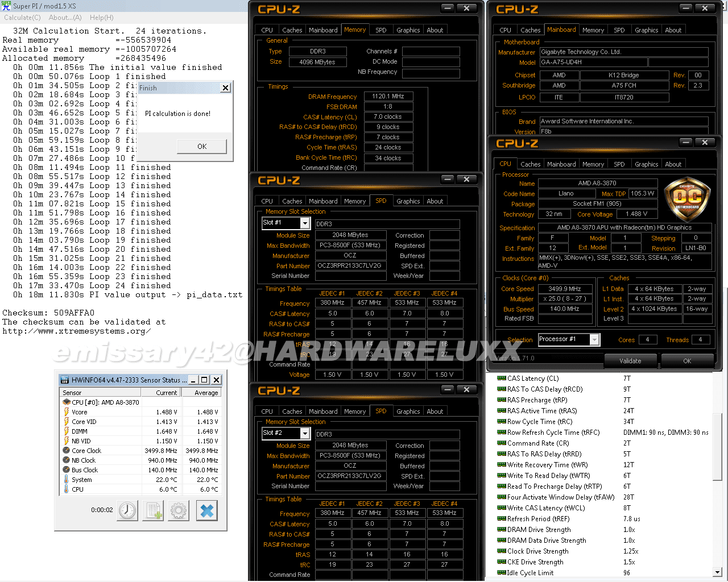Click the Validate button in CPU-Z

click(630, 360)
